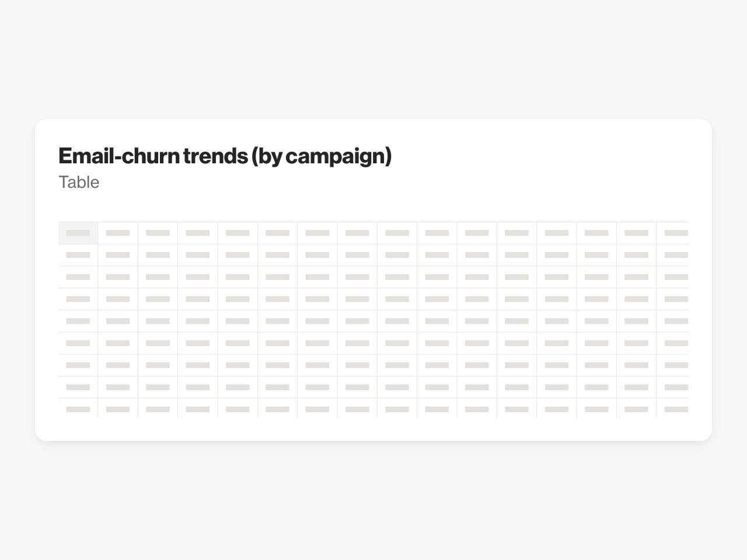
Task: Select the highlighted first header cell
Action: click(78, 233)
